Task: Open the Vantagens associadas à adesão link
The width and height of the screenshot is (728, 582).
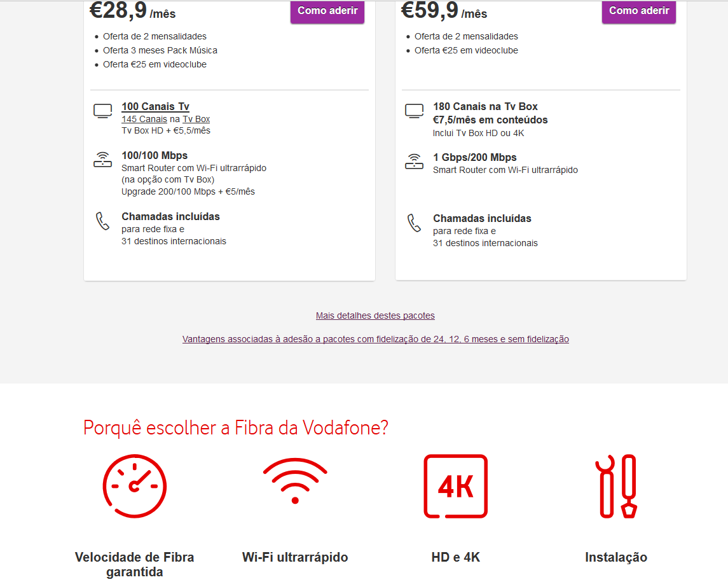Action: tap(375, 339)
